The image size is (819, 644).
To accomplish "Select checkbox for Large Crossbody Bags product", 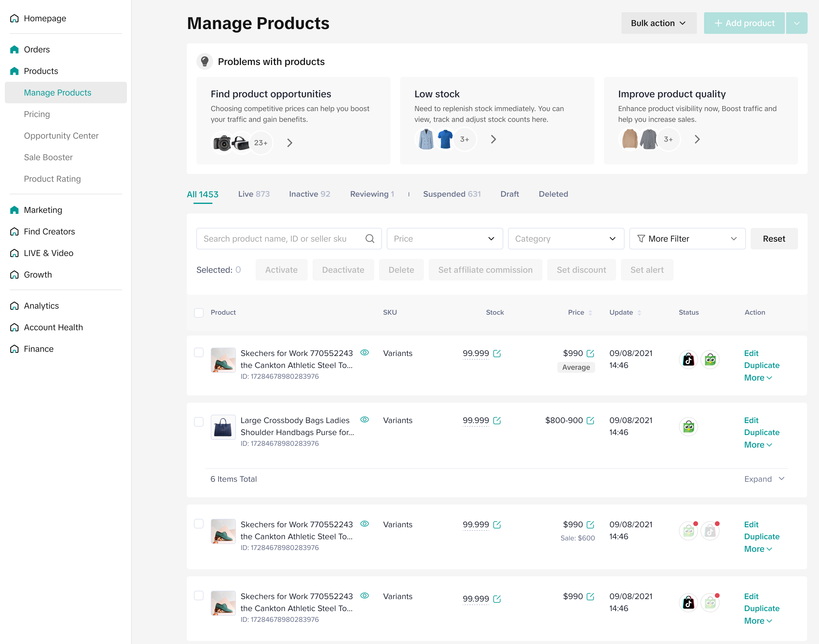I will tap(199, 422).
